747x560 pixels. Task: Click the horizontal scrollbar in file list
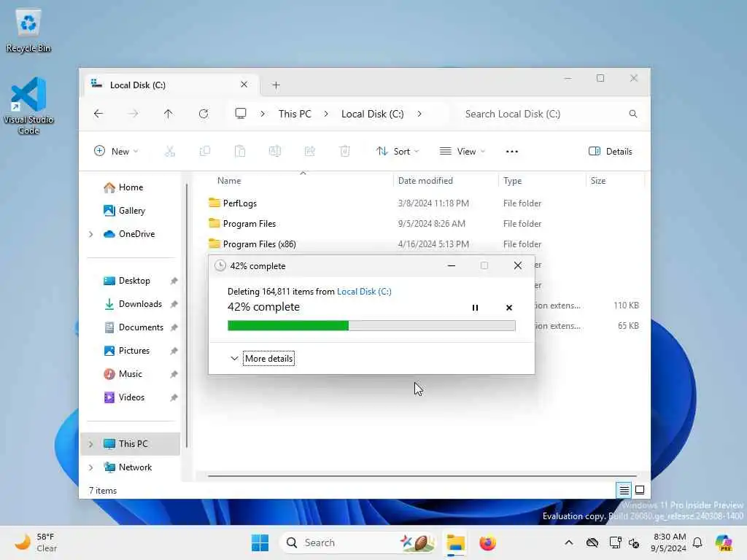pos(422,475)
